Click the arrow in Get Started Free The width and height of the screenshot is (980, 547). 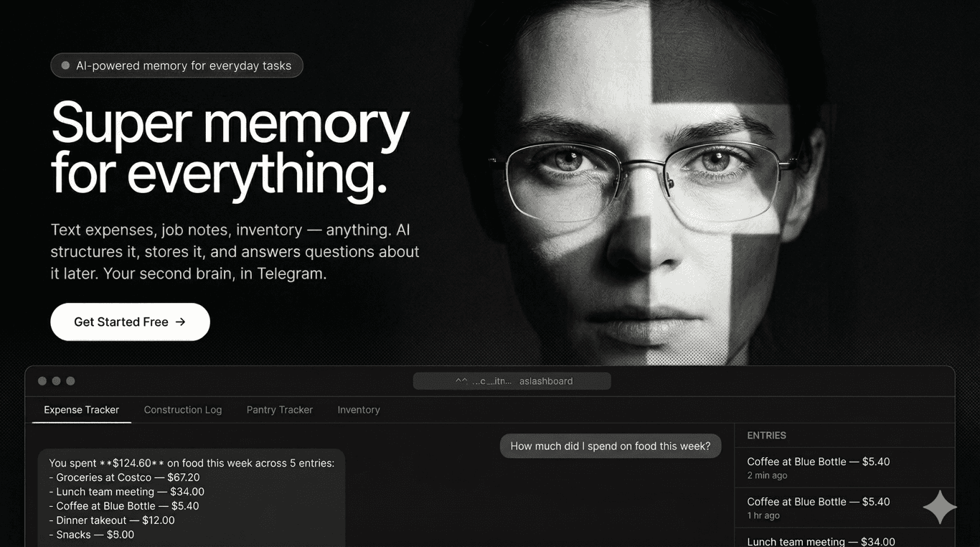181,322
